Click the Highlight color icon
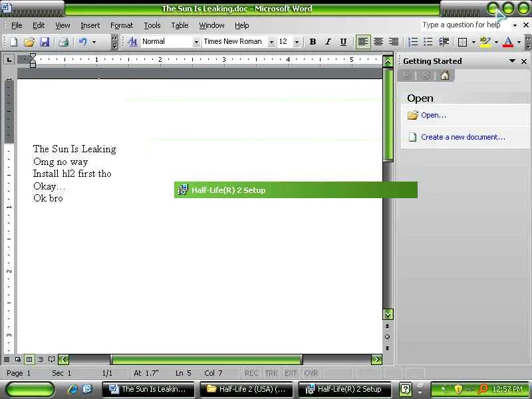 tap(485, 42)
